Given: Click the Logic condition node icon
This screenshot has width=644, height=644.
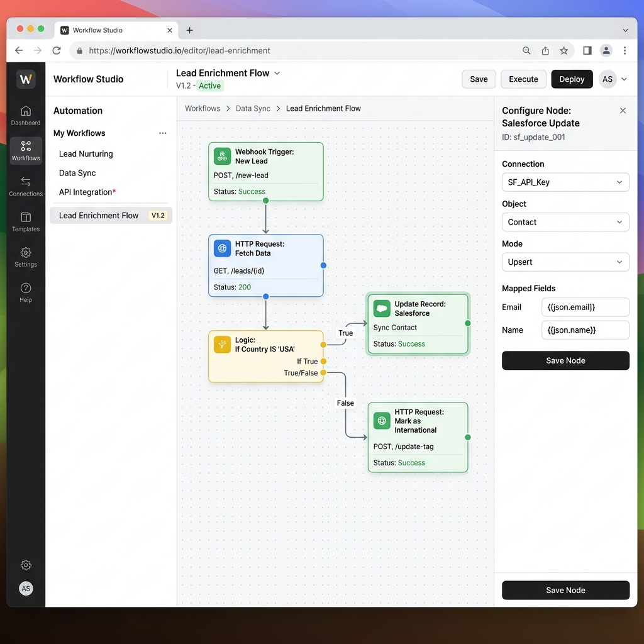Looking at the screenshot, I should coord(223,345).
